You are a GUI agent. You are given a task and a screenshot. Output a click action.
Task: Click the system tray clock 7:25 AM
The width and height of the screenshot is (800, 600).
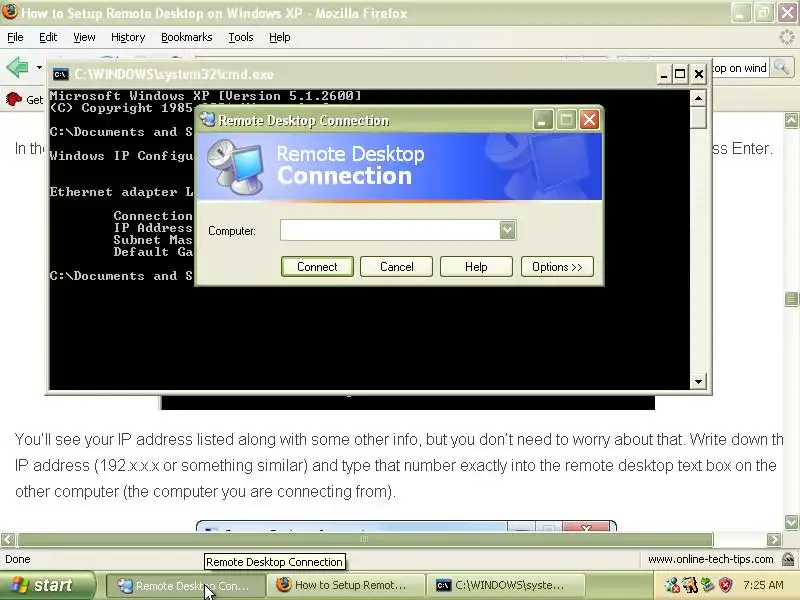[x=763, y=585]
